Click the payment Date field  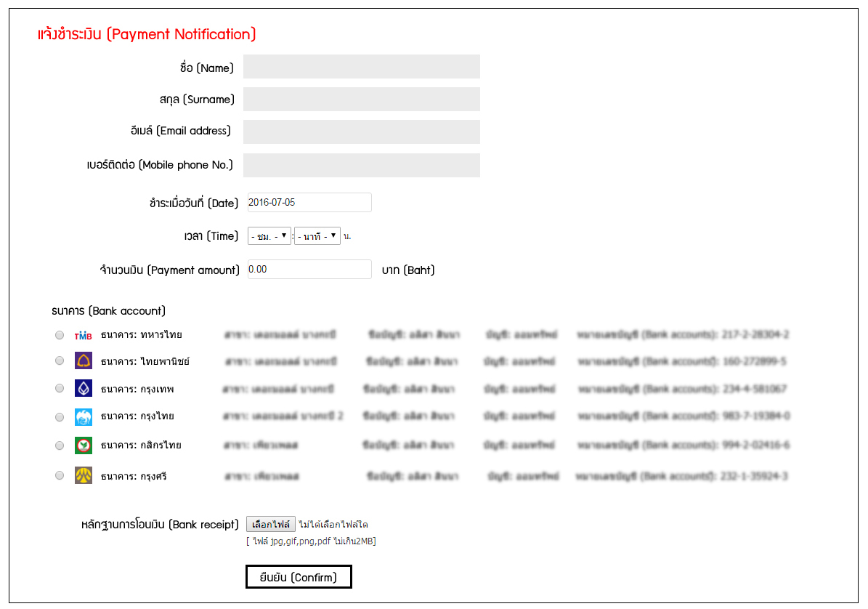click(309, 203)
